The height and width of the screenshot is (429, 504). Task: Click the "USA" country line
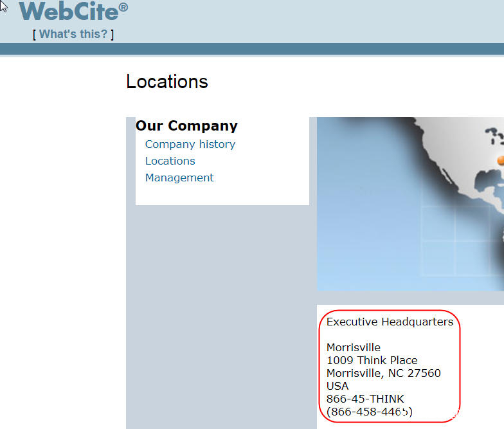point(337,386)
